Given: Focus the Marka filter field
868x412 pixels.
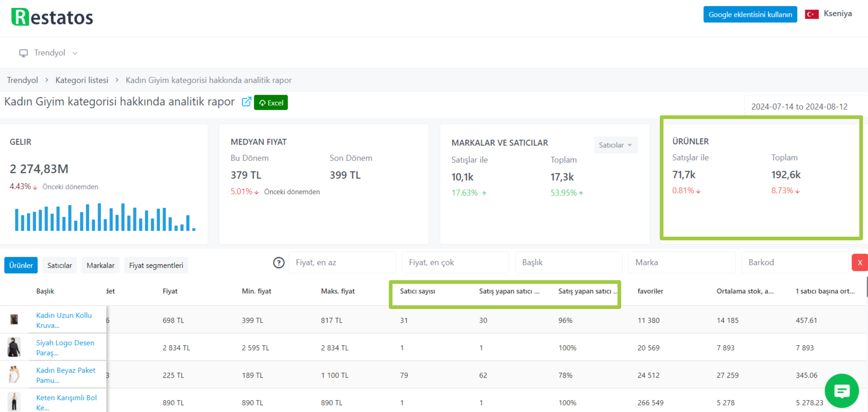Looking at the screenshot, I should pos(681,262).
